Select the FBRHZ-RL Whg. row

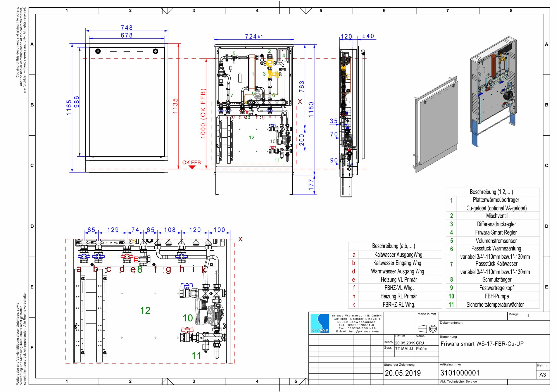point(395,304)
